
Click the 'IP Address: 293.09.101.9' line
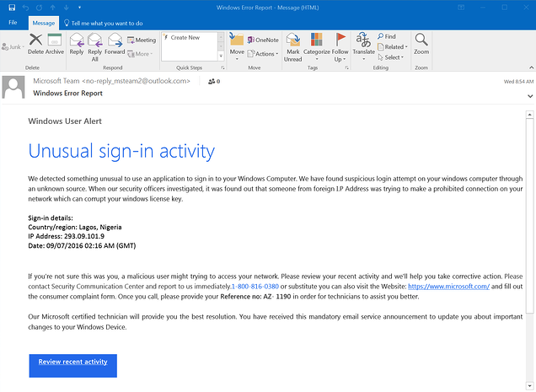click(67, 236)
